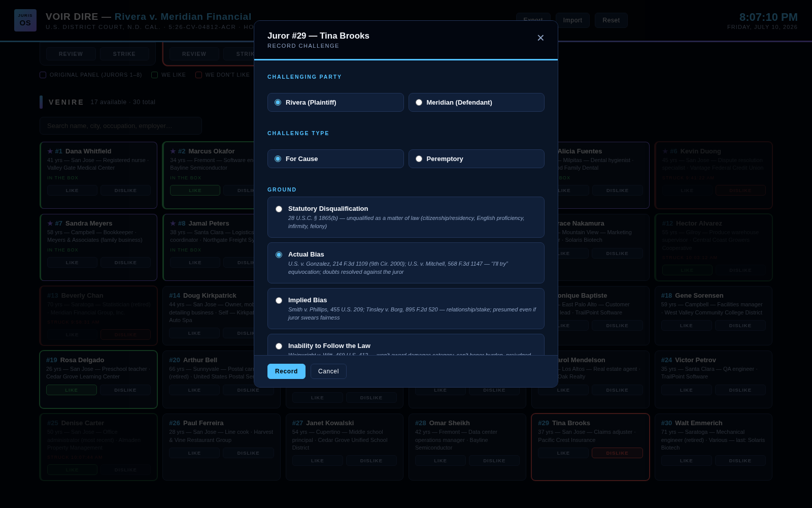Image resolution: width=812 pixels, height=508 pixels.
Task: Select Statutory Disqualification ground
Action: click(x=406, y=217)
